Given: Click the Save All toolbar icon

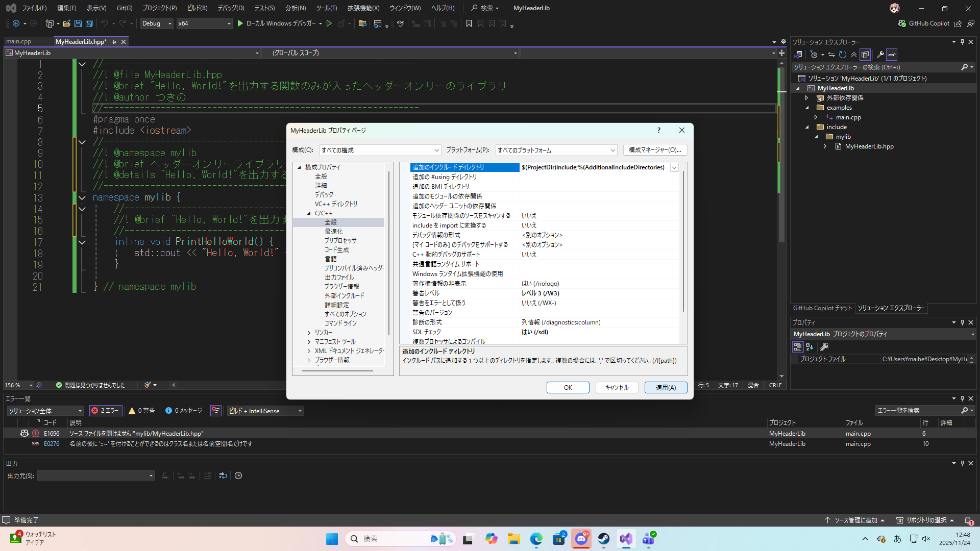Looking at the screenshot, I should tap(89, 23).
